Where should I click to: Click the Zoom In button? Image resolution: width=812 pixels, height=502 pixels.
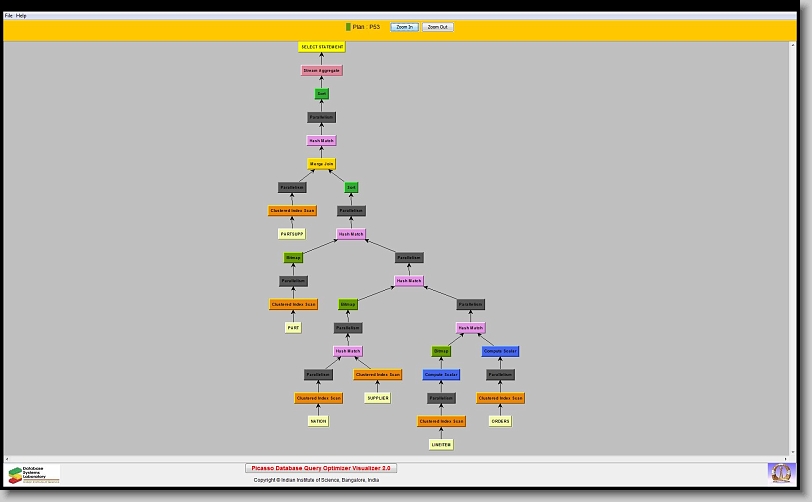pos(404,27)
